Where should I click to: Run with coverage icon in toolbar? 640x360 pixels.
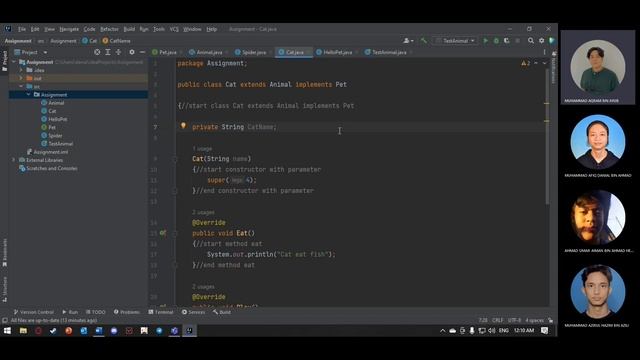pos(507,41)
